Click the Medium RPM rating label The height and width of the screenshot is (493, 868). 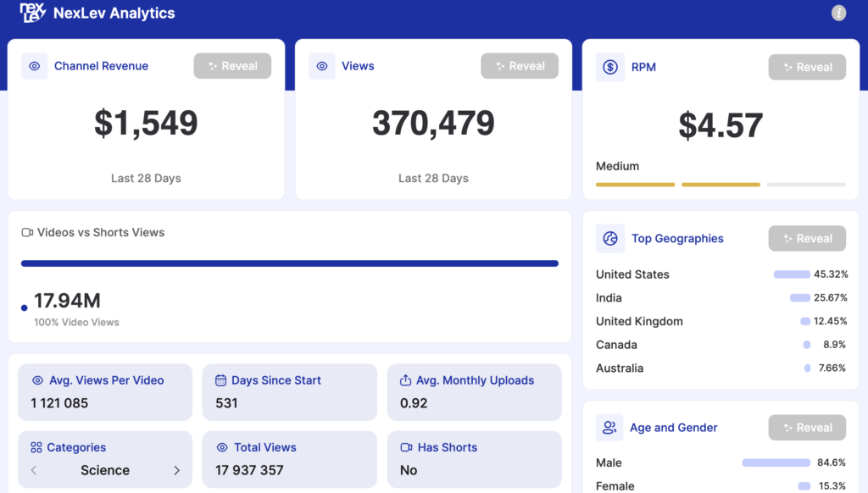click(617, 166)
